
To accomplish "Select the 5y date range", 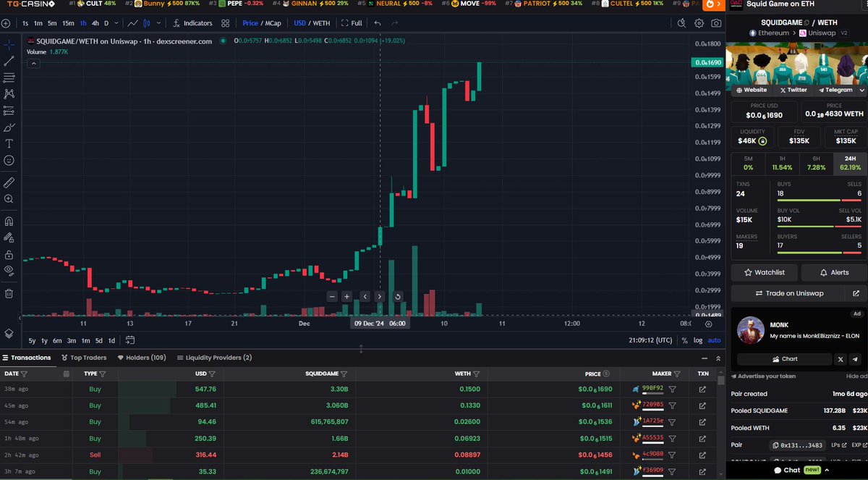I will click(x=33, y=340).
